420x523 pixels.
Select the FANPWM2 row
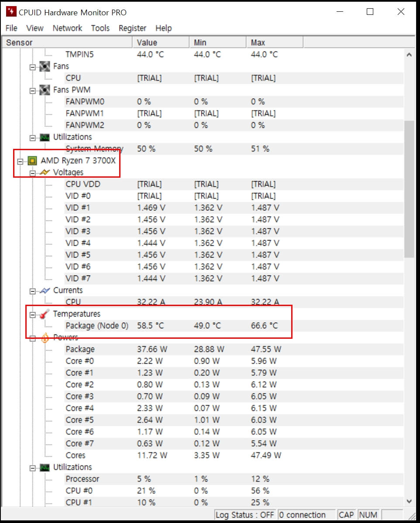[234, 125]
